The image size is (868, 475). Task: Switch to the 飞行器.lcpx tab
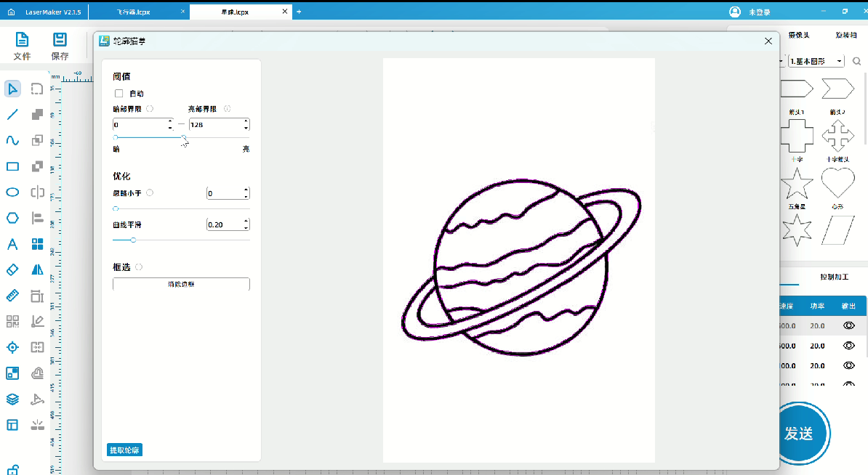click(138, 12)
